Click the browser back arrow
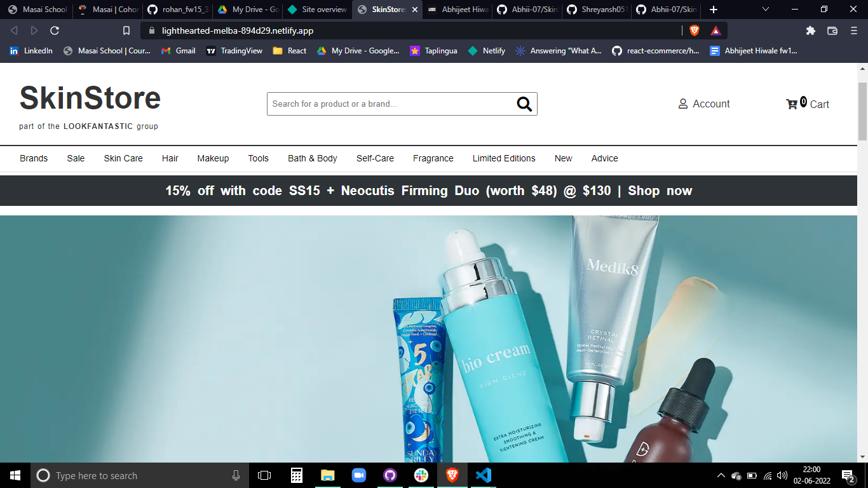The height and width of the screenshot is (488, 868). pyautogui.click(x=14, y=30)
